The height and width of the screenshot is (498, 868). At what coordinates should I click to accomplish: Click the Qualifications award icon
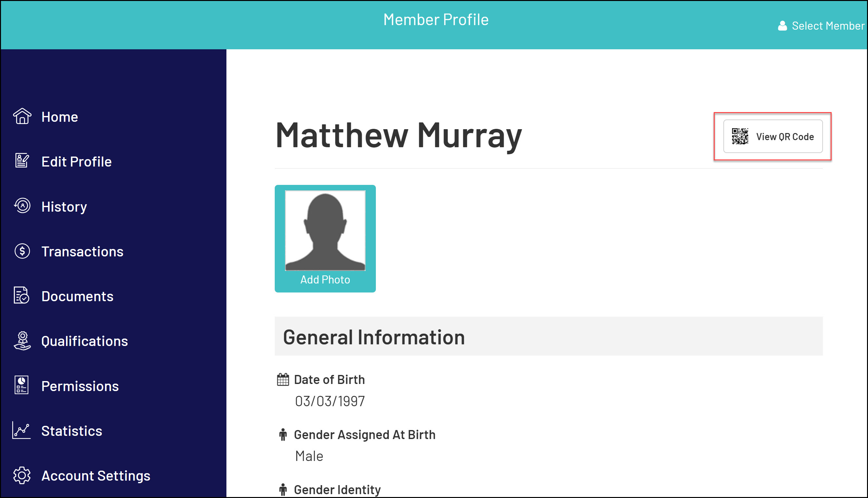click(22, 341)
